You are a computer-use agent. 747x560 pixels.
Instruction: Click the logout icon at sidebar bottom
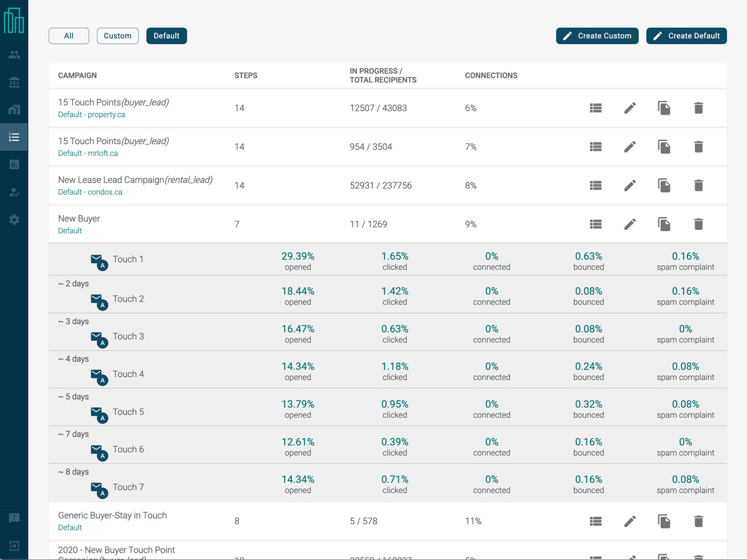(x=14, y=546)
